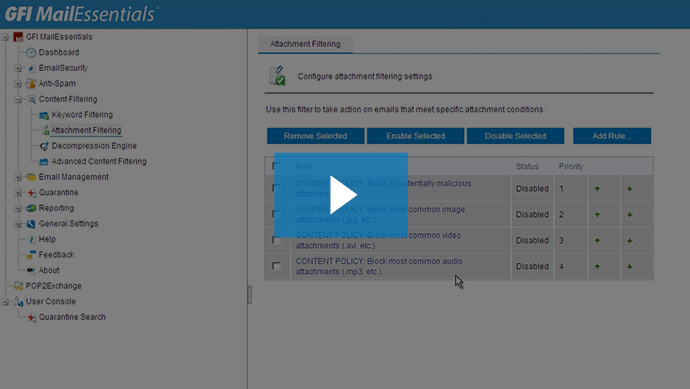Click the Help question mark icon
This screenshot has height=389, width=690.
31,239
